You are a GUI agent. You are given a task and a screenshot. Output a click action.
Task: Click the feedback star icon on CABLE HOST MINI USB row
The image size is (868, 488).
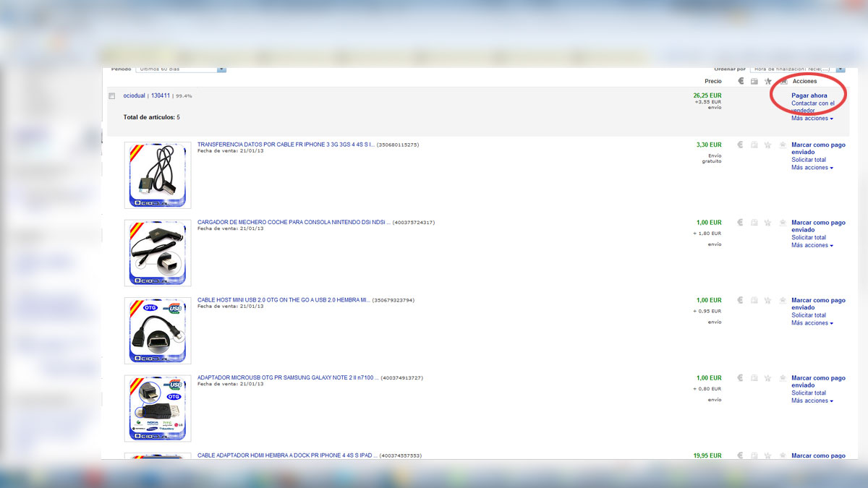click(768, 300)
